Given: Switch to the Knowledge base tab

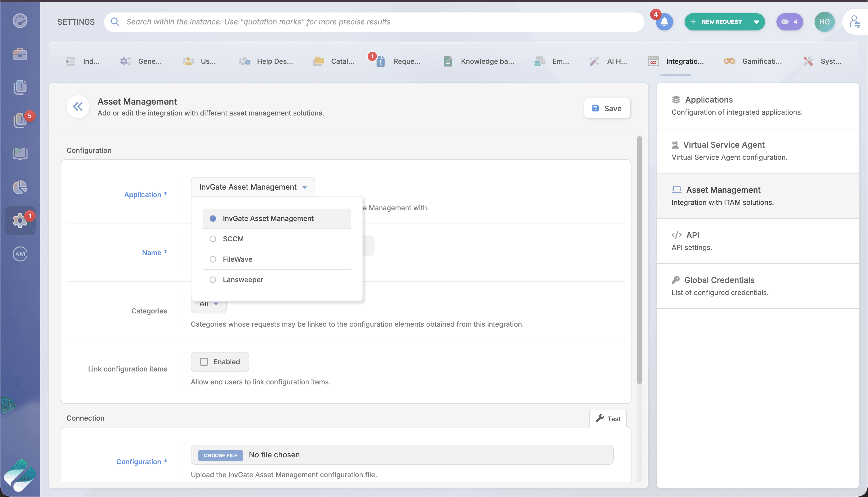Looking at the screenshot, I should (478, 61).
